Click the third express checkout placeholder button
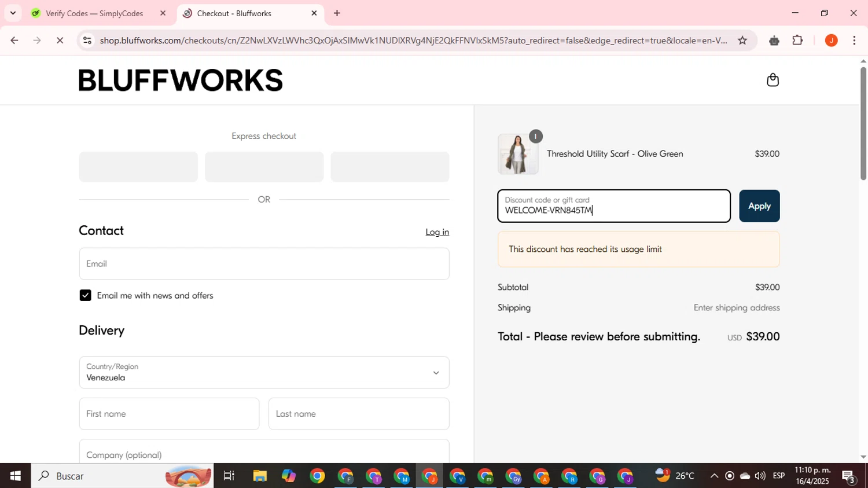Viewport: 868px width, 488px height. pyautogui.click(x=390, y=167)
